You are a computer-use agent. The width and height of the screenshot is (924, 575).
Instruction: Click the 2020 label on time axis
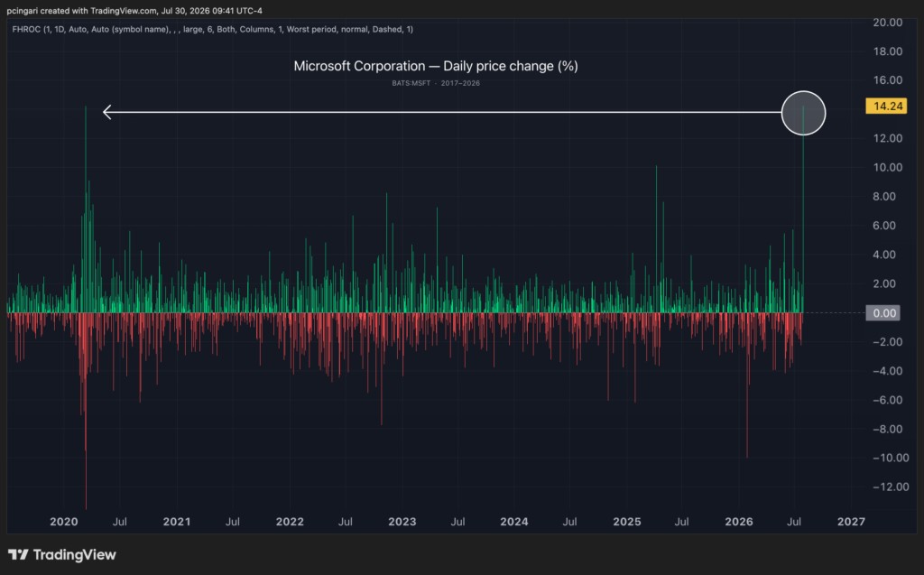pyautogui.click(x=64, y=522)
